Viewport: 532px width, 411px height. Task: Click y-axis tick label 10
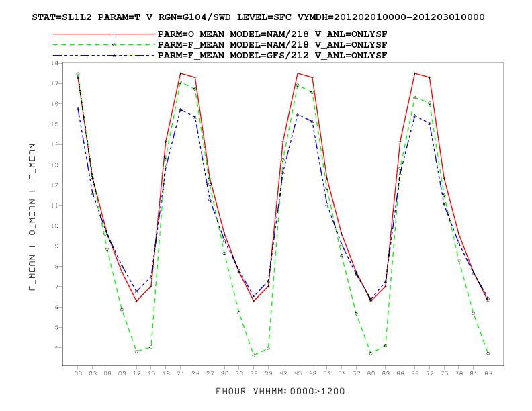[55, 226]
